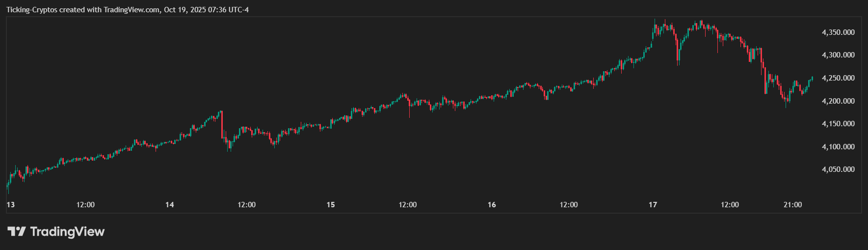This screenshot has width=868, height=250.
Task: Click the last green candle on chart
Action: (812, 78)
